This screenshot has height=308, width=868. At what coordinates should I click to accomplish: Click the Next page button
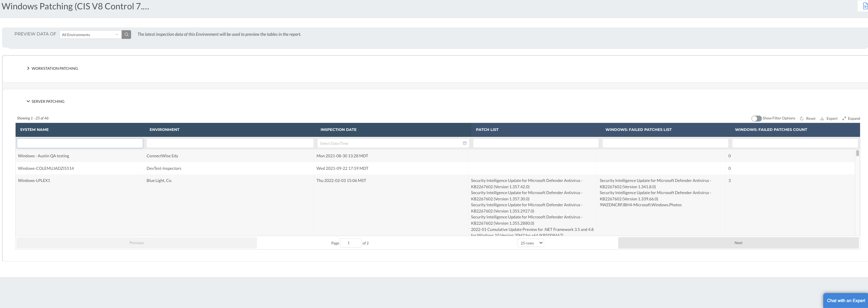(738, 243)
